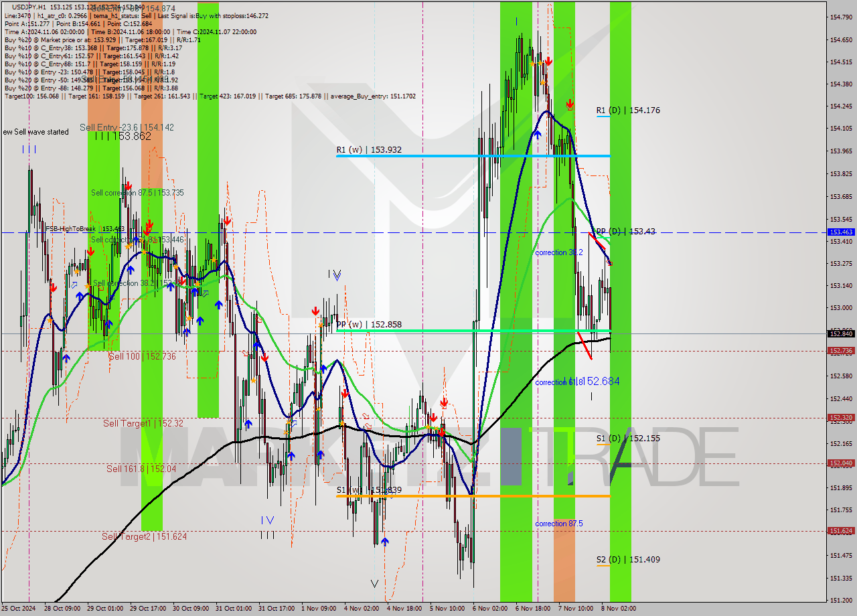Image resolution: width=857 pixels, height=616 pixels.
Task: Click the 153.862 wave label
Action: coord(123,136)
